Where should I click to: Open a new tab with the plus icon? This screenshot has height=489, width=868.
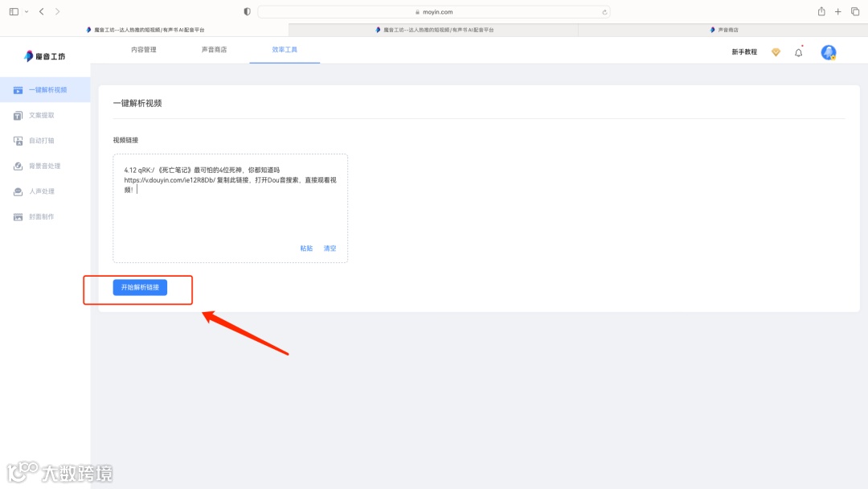click(x=838, y=11)
